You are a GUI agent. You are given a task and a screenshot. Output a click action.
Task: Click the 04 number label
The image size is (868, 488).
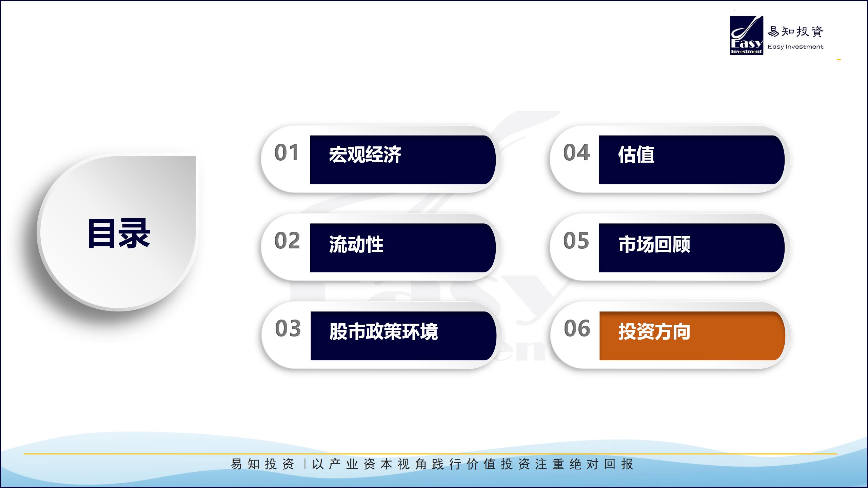pyautogui.click(x=576, y=152)
